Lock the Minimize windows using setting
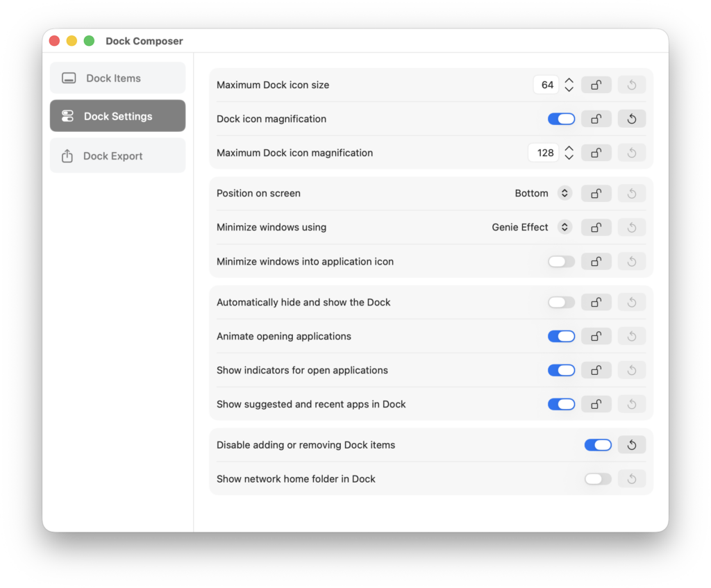The width and height of the screenshot is (711, 588). click(x=596, y=227)
